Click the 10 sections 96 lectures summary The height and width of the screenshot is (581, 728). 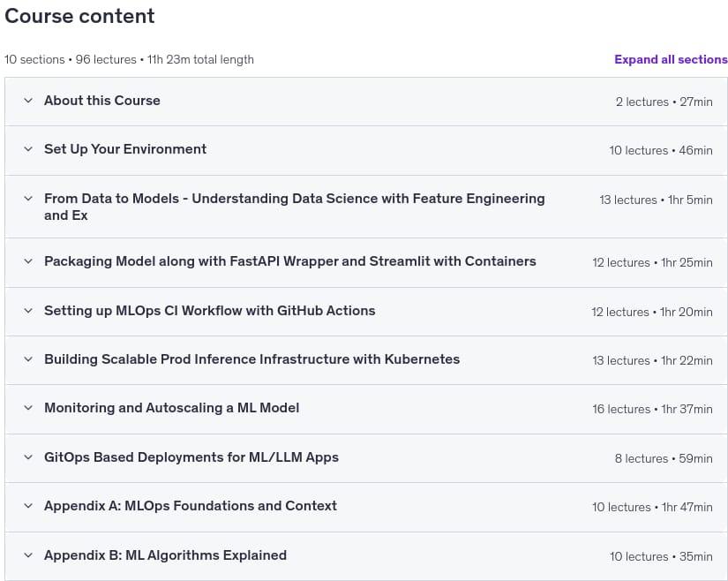pyautogui.click(x=129, y=59)
